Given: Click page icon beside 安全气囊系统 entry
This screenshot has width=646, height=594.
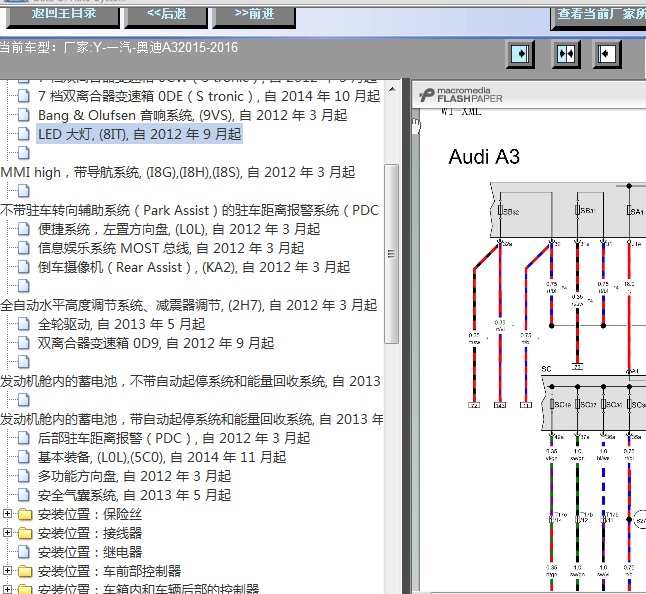Looking at the screenshot, I should 24,495.
